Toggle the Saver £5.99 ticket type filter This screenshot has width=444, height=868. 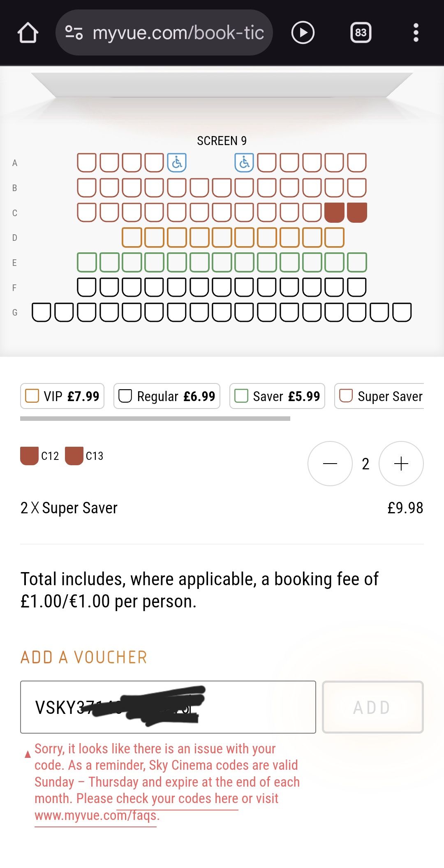(x=277, y=396)
